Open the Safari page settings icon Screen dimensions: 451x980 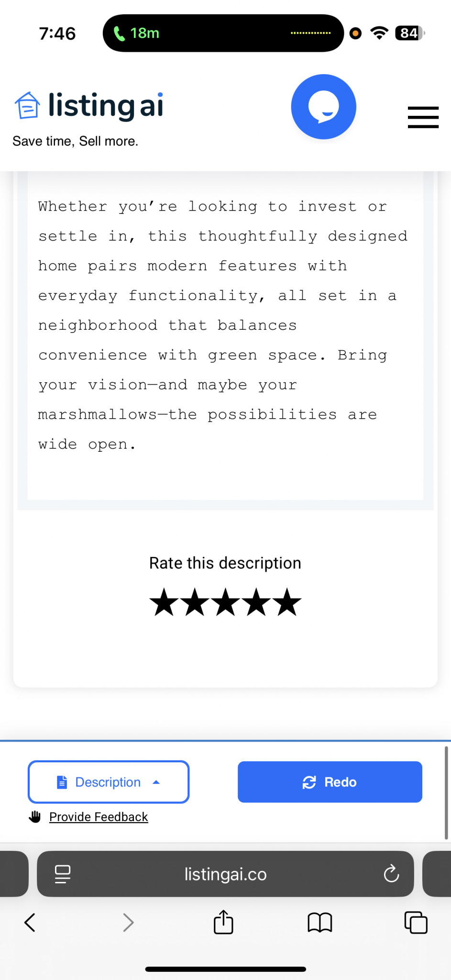click(63, 874)
